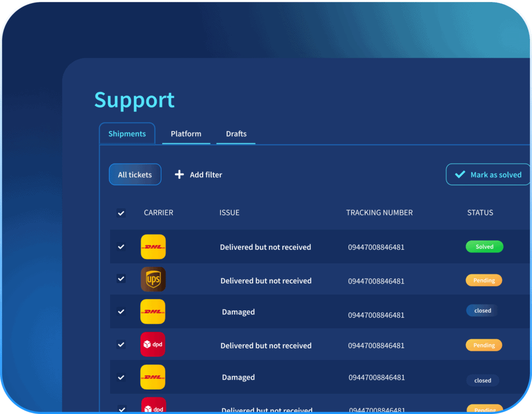Toggle the select-all checkbox in header
The image size is (532, 414).
pos(121,213)
